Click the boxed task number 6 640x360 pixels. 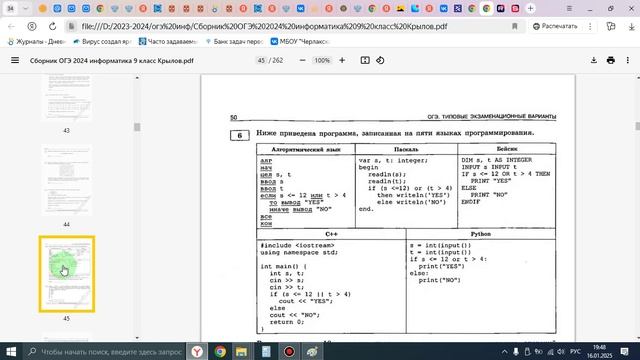point(240,135)
